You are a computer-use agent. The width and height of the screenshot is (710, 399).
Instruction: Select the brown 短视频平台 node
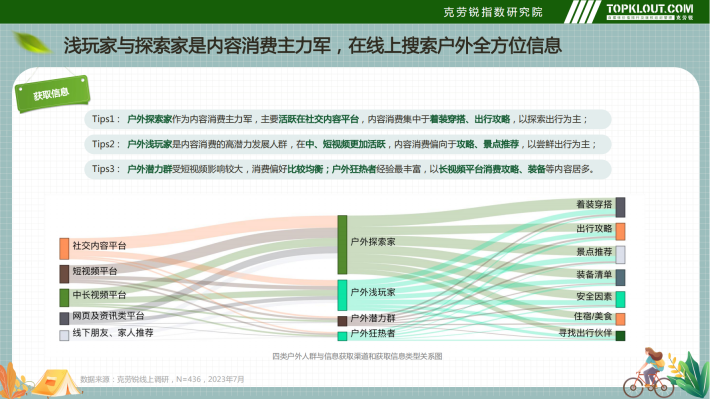(x=64, y=274)
